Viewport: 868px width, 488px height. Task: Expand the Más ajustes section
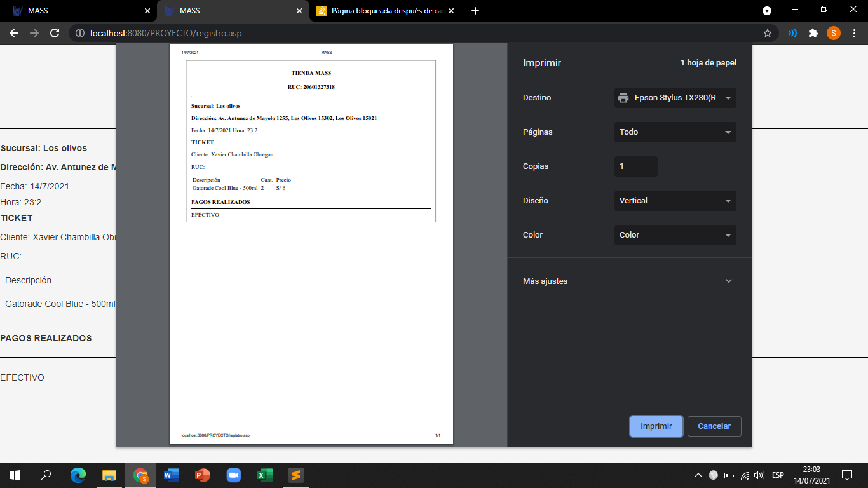(x=629, y=281)
